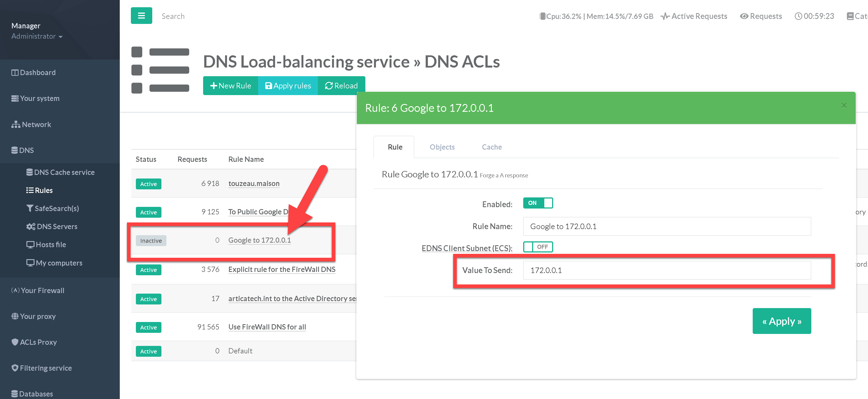
Task: Switch to the Objects tab
Action: click(442, 147)
